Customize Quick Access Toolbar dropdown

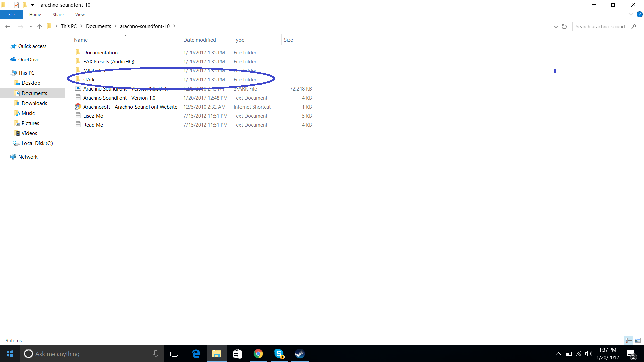point(32,5)
